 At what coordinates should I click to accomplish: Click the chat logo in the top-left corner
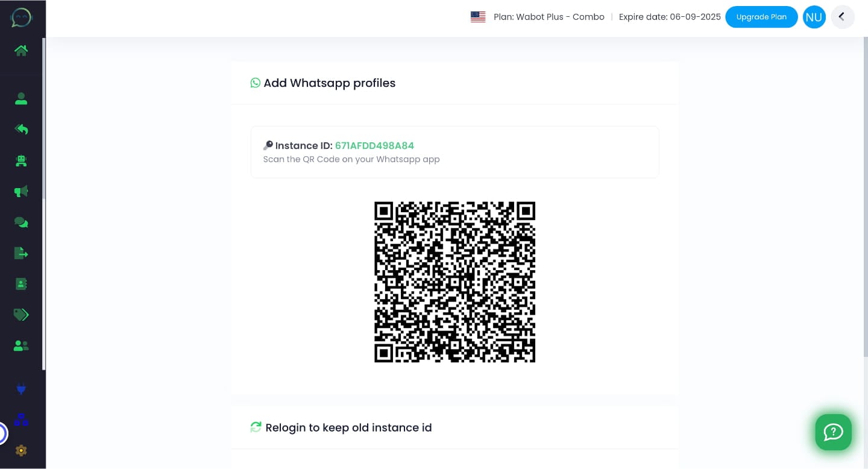pyautogui.click(x=21, y=17)
